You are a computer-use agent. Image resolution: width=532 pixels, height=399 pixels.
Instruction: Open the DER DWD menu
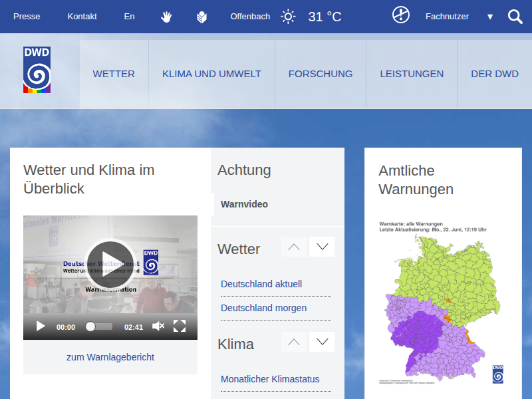pos(495,74)
